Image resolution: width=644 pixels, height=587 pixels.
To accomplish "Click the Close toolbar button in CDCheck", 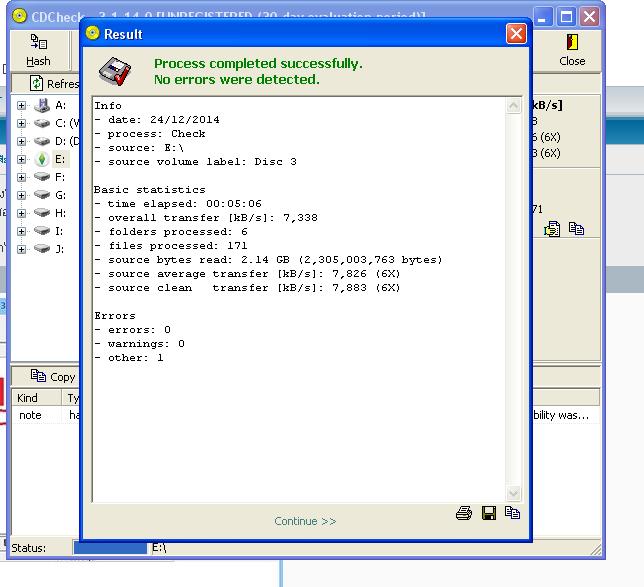I will tap(572, 51).
